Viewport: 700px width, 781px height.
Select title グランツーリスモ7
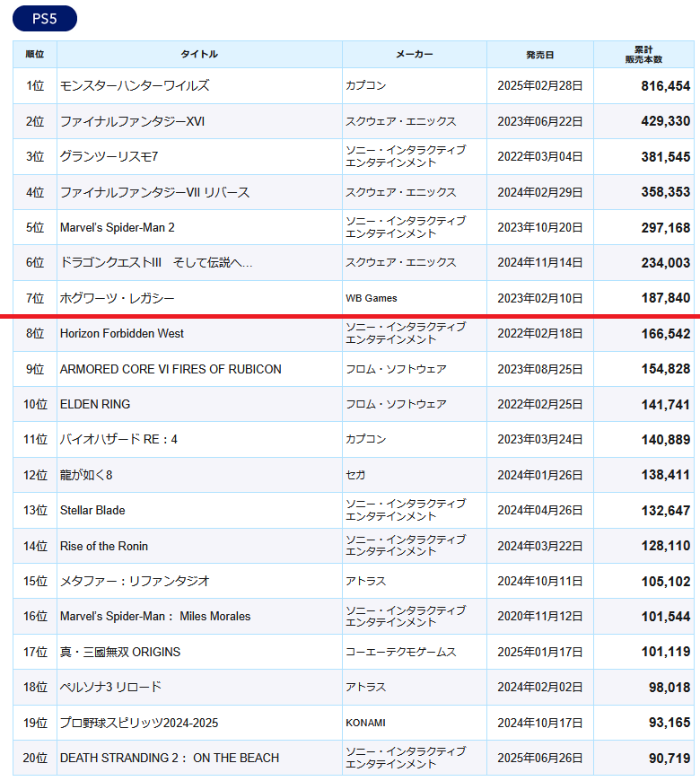click(x=109, y=156)
